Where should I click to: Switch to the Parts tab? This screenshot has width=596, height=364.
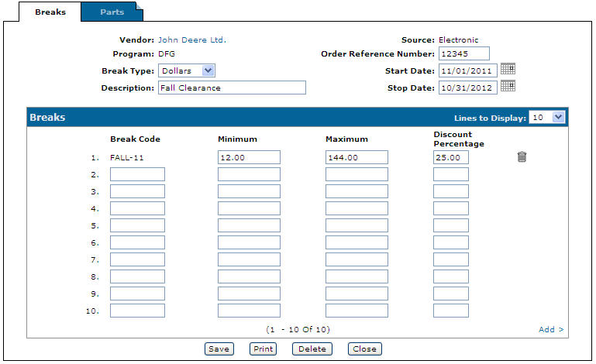pyautogui.click(x=112, y=12)
